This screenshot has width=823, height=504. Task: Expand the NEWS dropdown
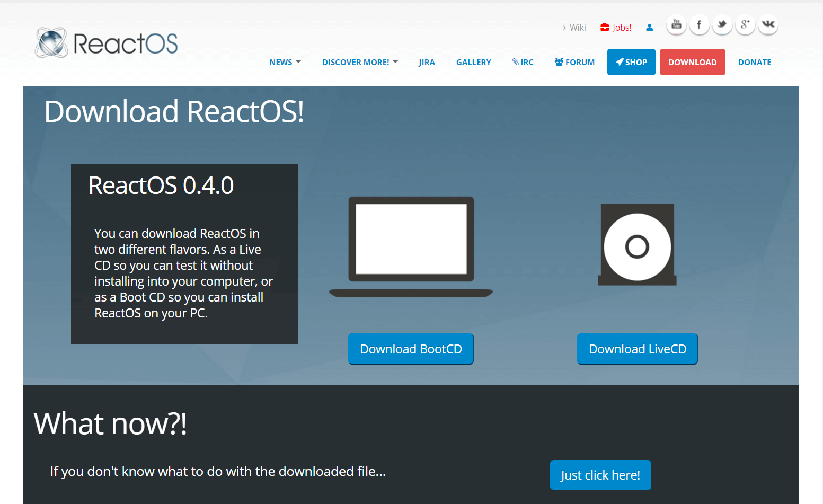pyautogui.click(x=285, y=62)
